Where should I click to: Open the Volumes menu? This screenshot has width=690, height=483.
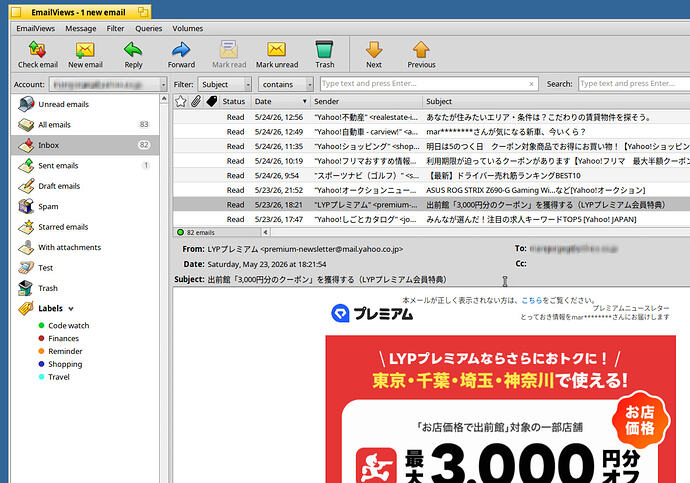(187, 28)
